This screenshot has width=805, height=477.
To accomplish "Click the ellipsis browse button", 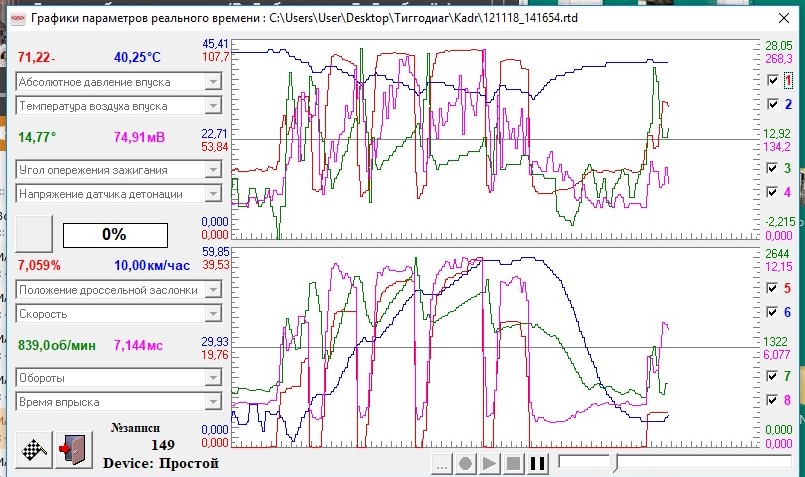I will tap(441, 464).
